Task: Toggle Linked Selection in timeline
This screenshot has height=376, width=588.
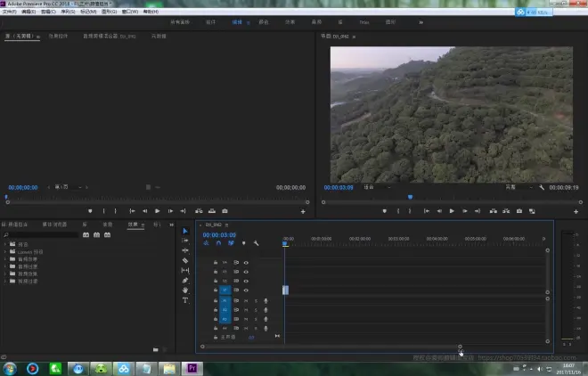Action: pos(231,243)
